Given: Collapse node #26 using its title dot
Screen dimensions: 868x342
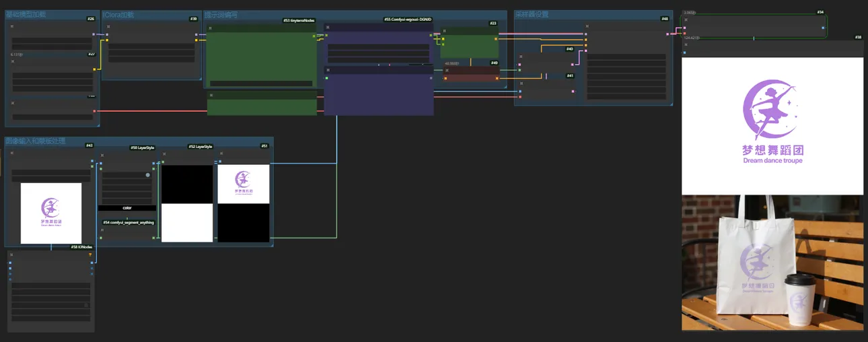Looking at the screenshot, I should tap(12, 26).
